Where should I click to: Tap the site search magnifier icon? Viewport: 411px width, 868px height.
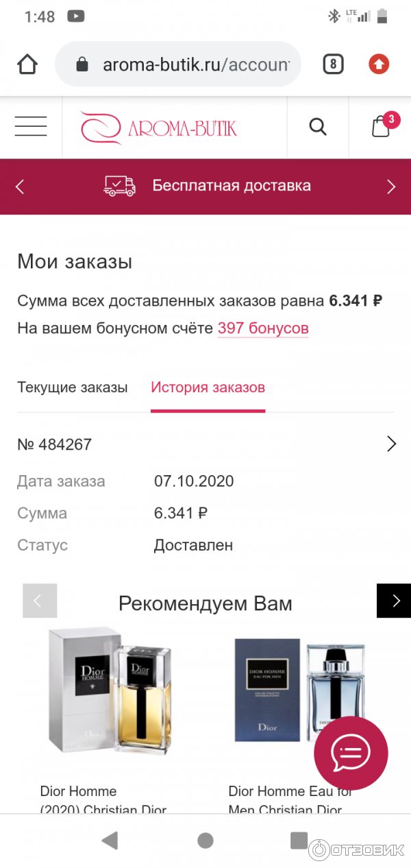[x=318, y=127]
